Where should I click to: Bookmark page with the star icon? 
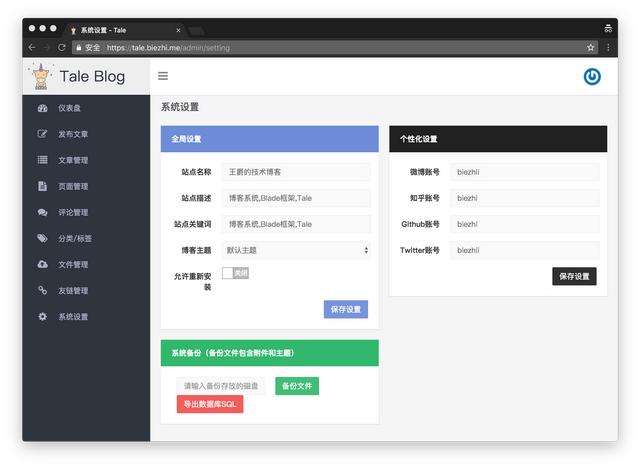tap(590, 48)
